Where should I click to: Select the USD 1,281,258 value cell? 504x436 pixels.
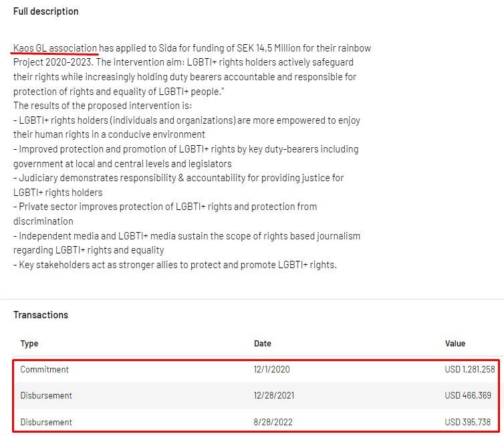tap(470, 369)
